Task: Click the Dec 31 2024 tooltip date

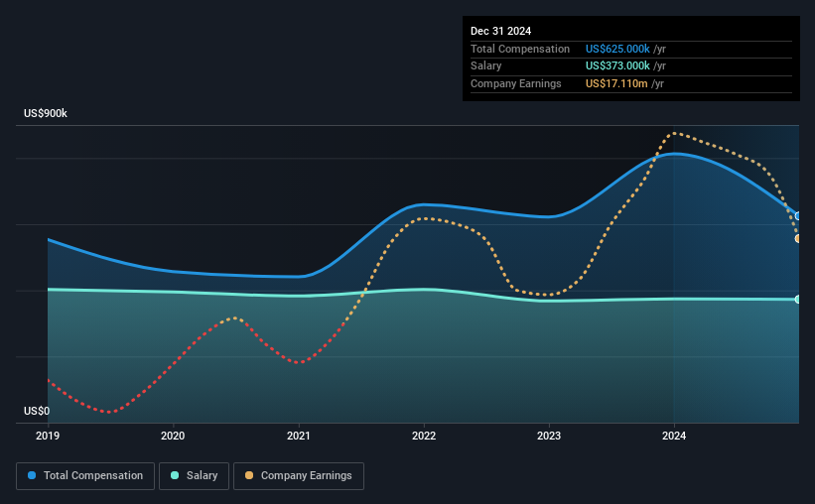Action: tap(500, 31)
